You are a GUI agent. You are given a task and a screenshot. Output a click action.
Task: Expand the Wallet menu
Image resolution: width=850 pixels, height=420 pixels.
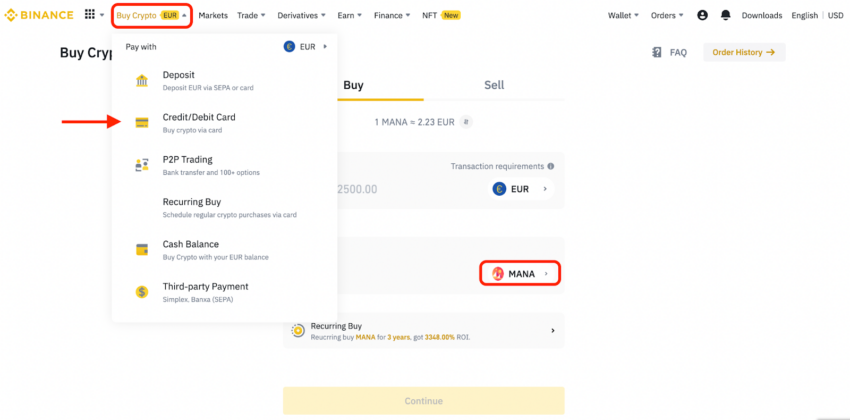pyautogui.click(x=623, y=15)
